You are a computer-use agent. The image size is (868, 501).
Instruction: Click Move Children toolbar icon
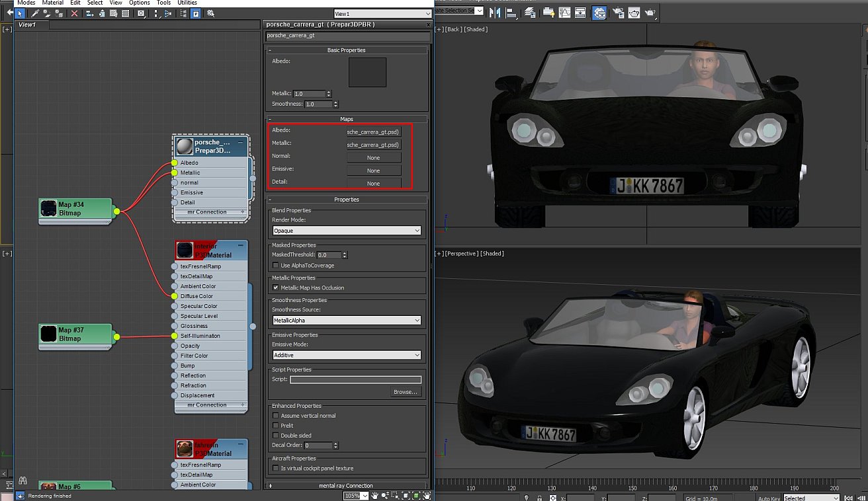[89, 13]
